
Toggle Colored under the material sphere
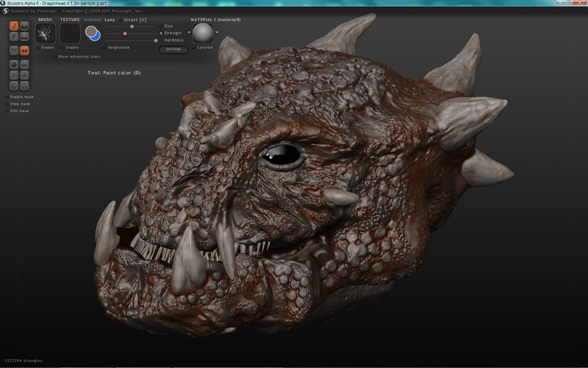[x=194, y=47]
